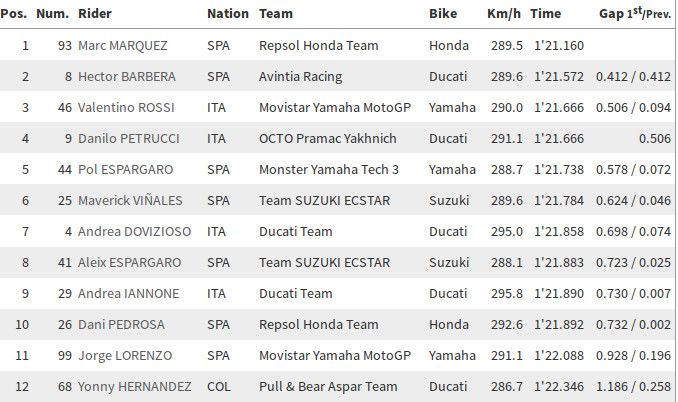
Task: Open Hector BARBERA's rider entry
Action: pos(123,76)
